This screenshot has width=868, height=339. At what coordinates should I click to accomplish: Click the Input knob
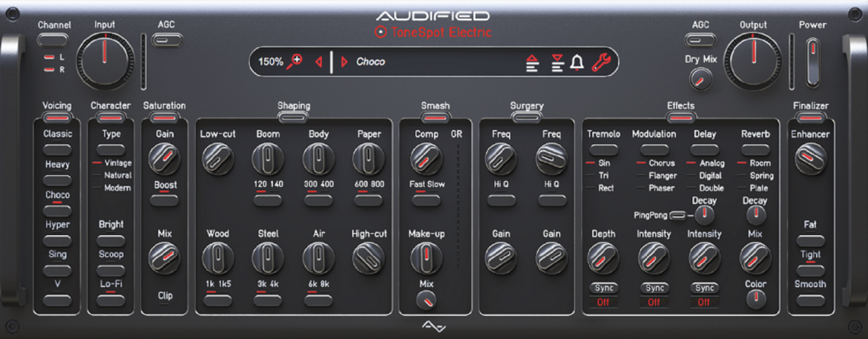[x=105, y=60]
